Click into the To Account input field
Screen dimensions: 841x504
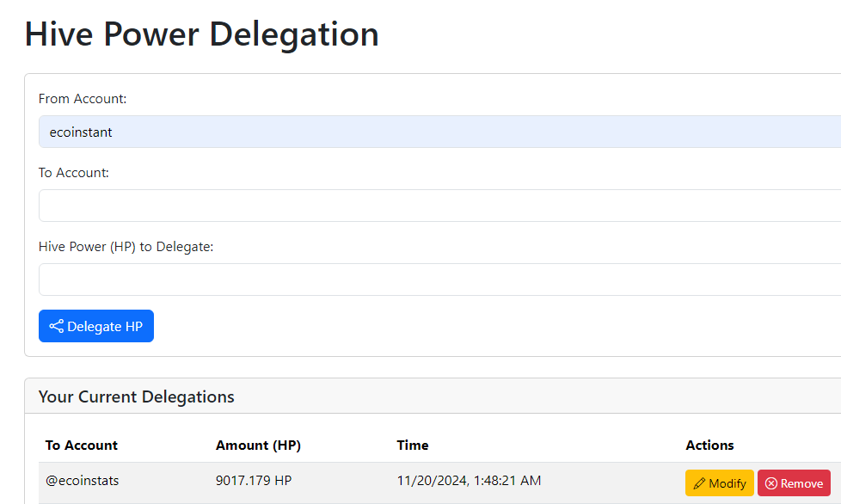pos(439,206)
